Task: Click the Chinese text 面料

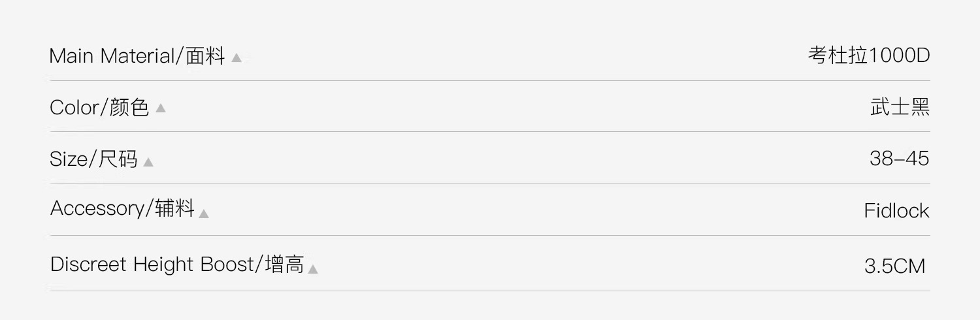Action: 205,56
